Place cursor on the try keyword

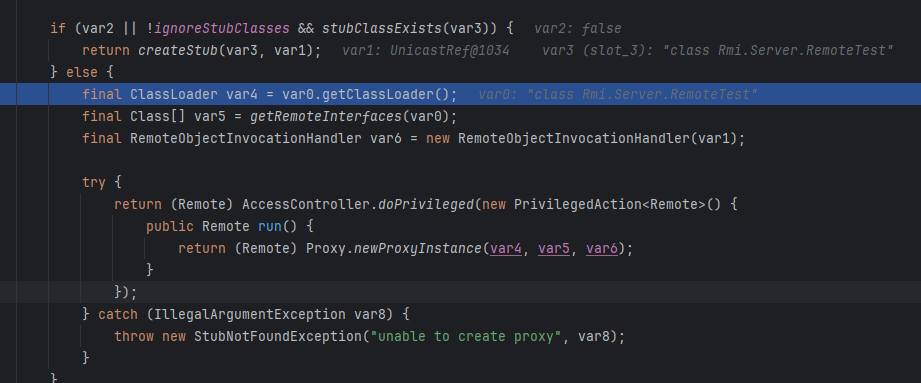[x=94, y=182]
